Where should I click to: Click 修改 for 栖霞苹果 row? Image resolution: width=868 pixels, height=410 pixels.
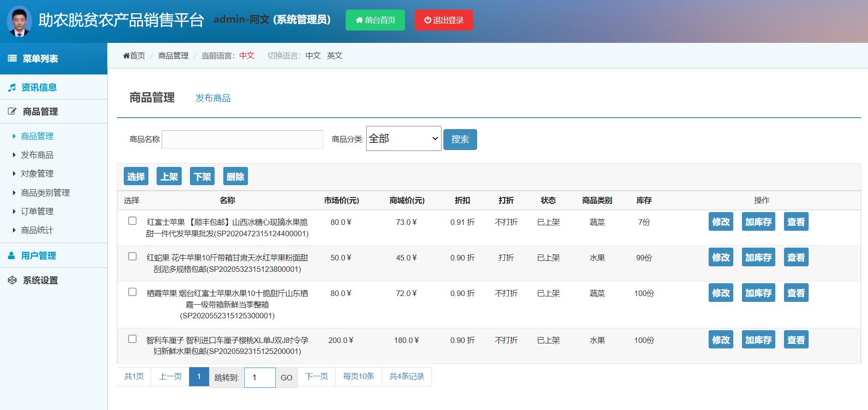click(x=721, y=293)
